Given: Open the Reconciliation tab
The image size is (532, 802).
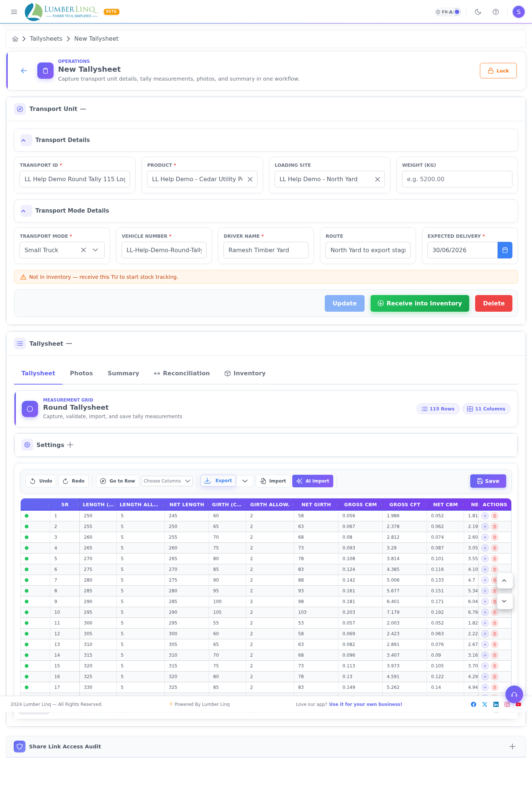Looking at the screenshot, I should (x=182, y=373).
